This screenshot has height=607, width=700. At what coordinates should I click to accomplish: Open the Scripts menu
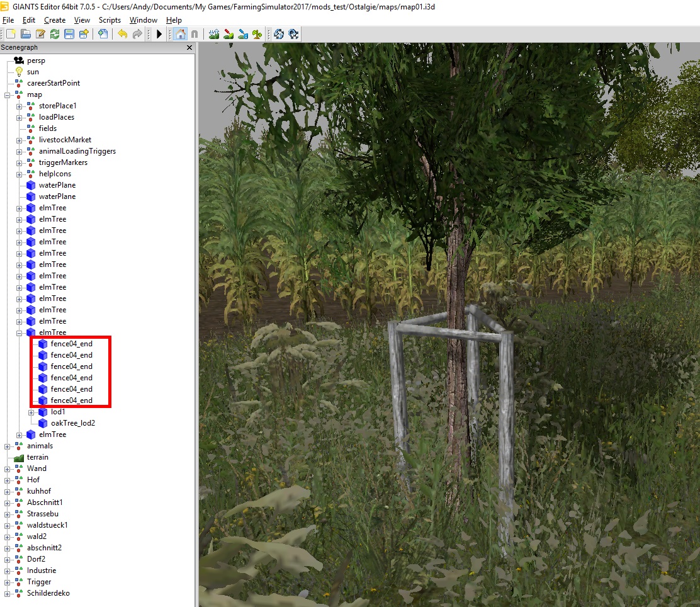tap(110, 20)
